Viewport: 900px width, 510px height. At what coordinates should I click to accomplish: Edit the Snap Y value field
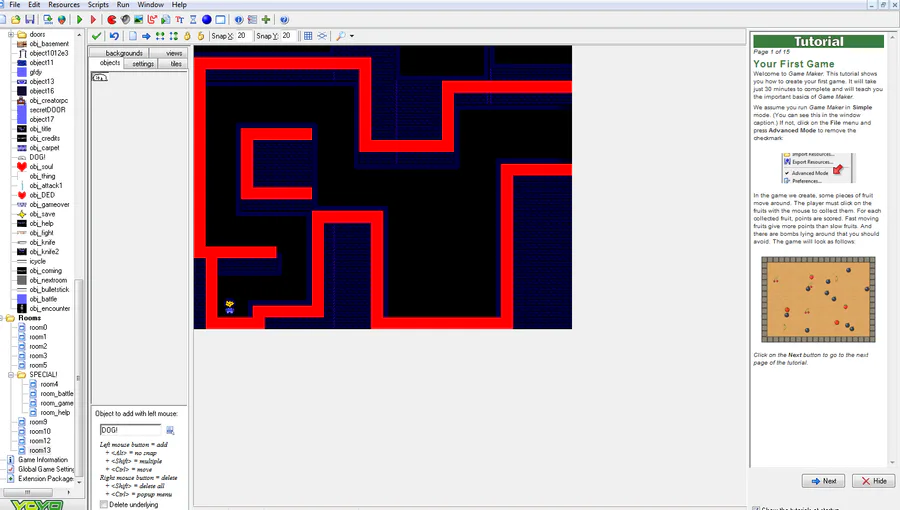288,36
